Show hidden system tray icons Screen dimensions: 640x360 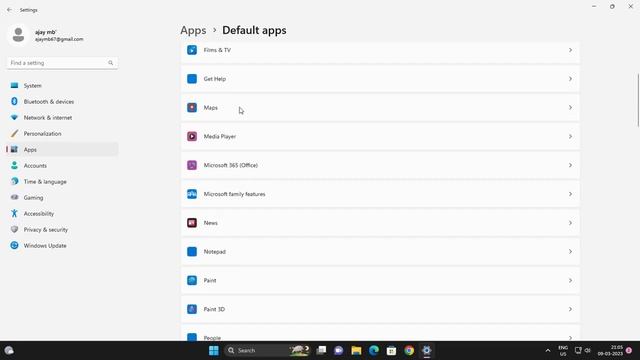(548, 351)
